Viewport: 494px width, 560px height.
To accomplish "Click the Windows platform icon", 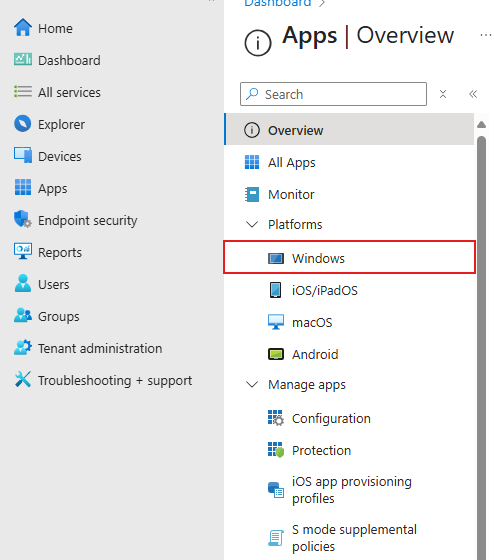I will tap(276, 258).
